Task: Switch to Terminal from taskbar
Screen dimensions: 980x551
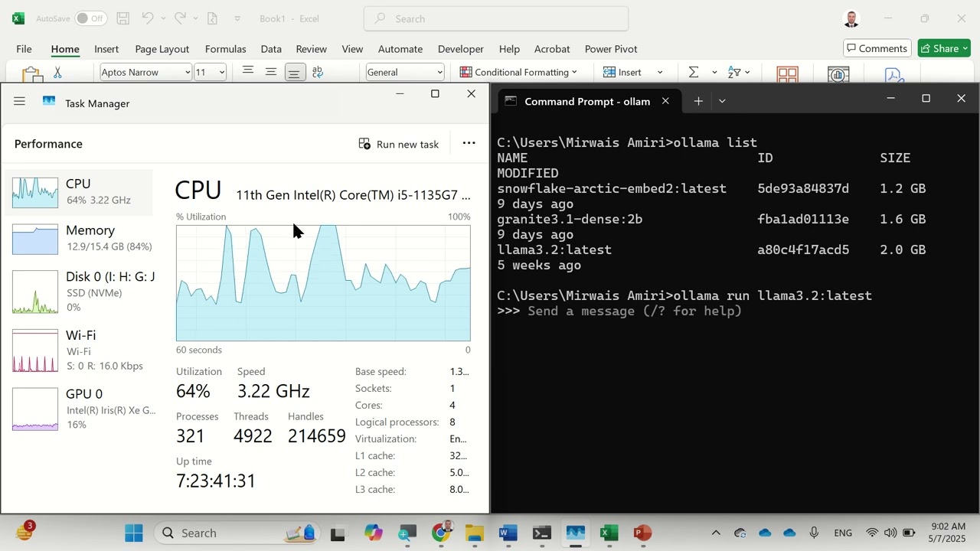Action: click(542, 533)
